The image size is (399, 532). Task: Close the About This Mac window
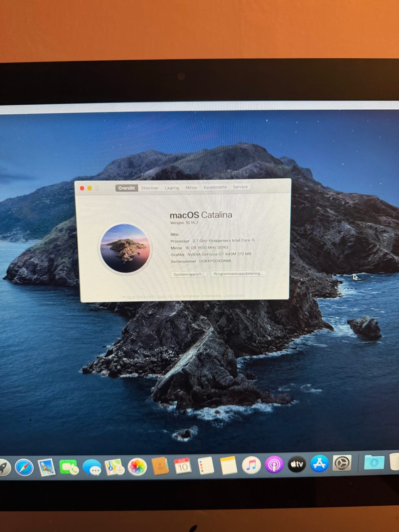[x=82, y=188]
